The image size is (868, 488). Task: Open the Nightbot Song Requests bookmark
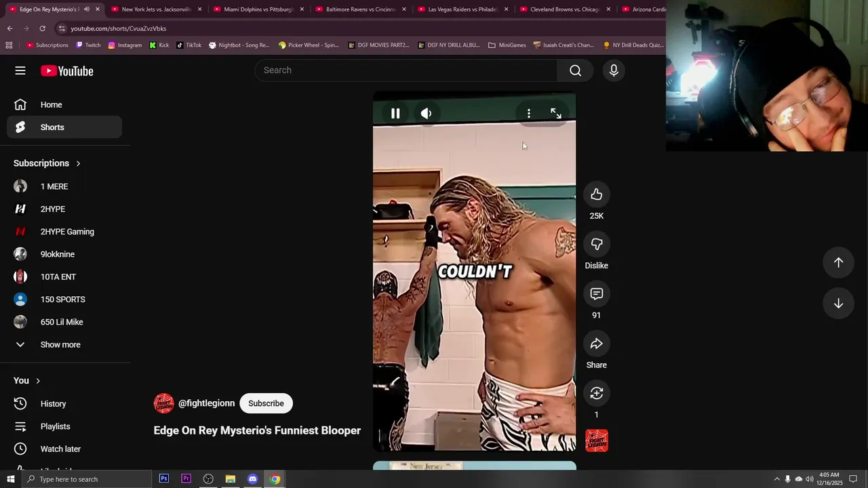[x=239, y=45]
